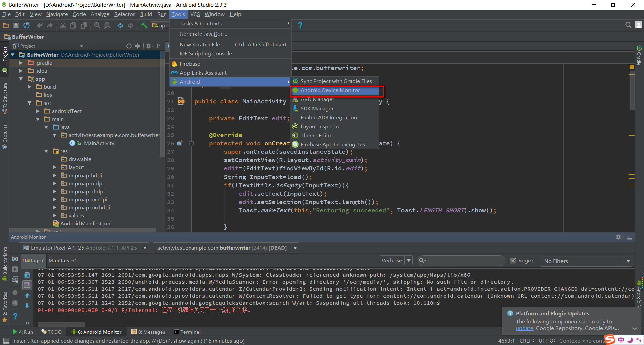Click the Forward navigation arrow
Screen dimensions: 644x345
click(x=131, y=25)
